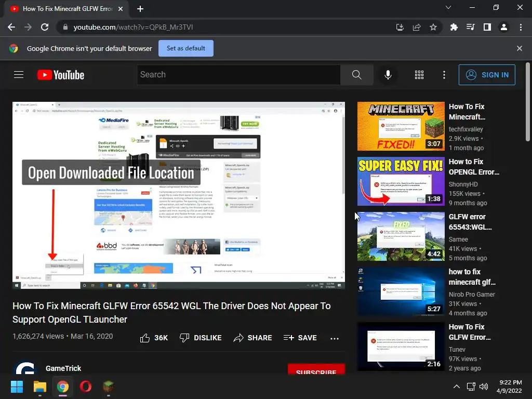
Task: Like the video with thumbs up
Action: click(x=154, y=338)
